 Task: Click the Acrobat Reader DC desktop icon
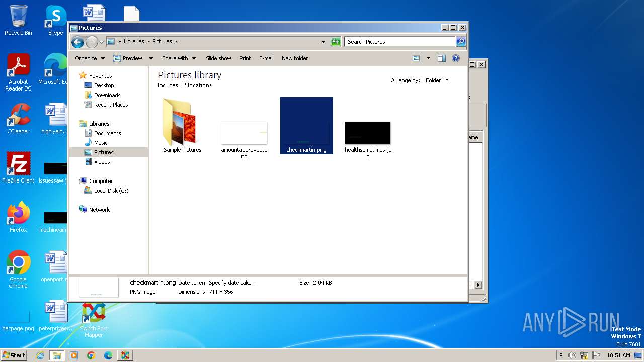point(18,73)
